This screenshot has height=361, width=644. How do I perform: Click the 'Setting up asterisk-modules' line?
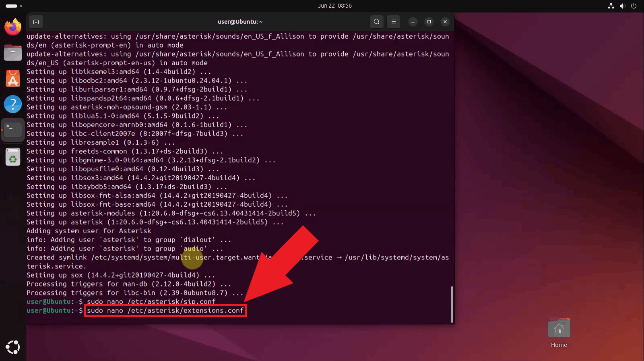tap(171, 213)
